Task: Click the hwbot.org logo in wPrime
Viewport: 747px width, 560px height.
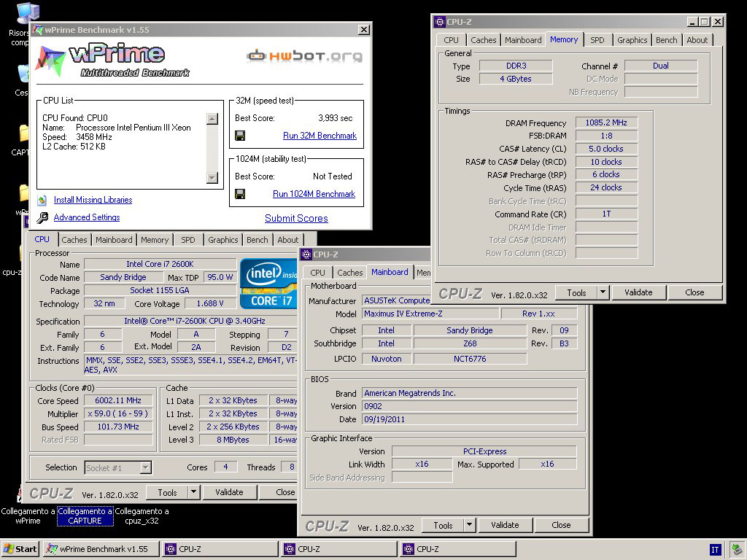Action: [304, 56]
